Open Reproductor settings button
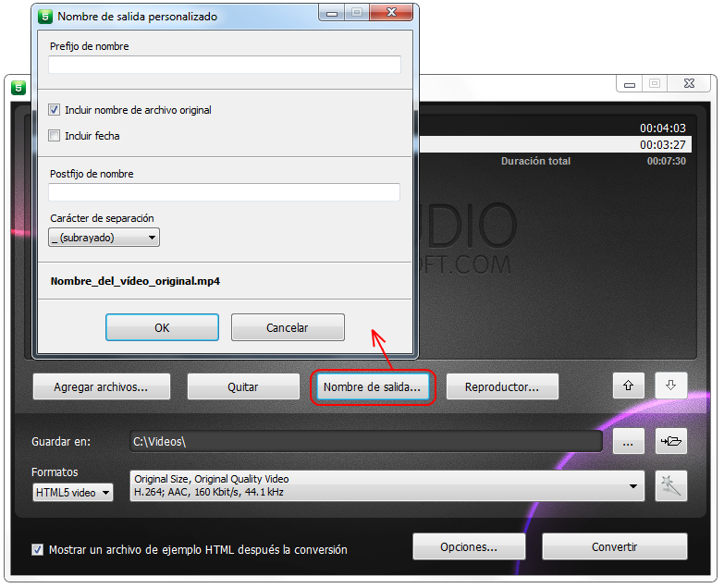724x588 pixels. (502, 386)
